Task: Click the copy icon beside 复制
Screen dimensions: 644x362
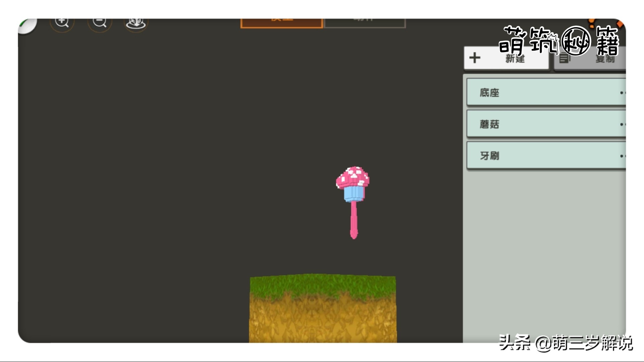Action: [565, 59]
